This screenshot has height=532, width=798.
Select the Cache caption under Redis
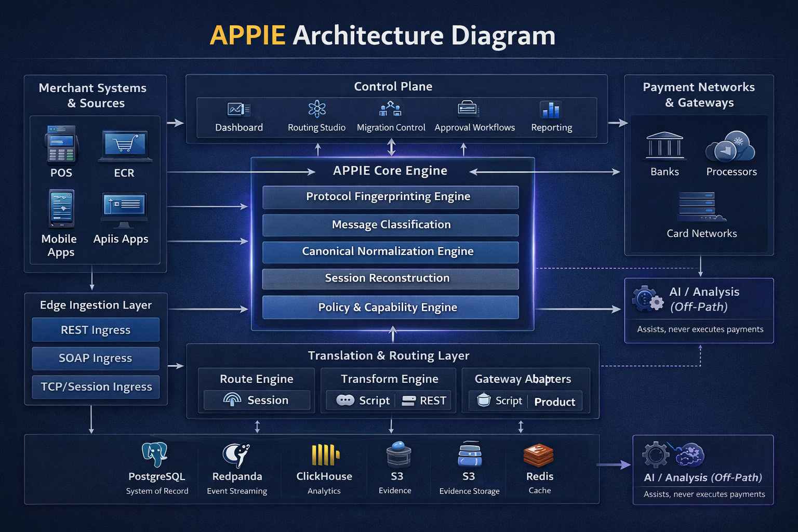tap(540, 490)
